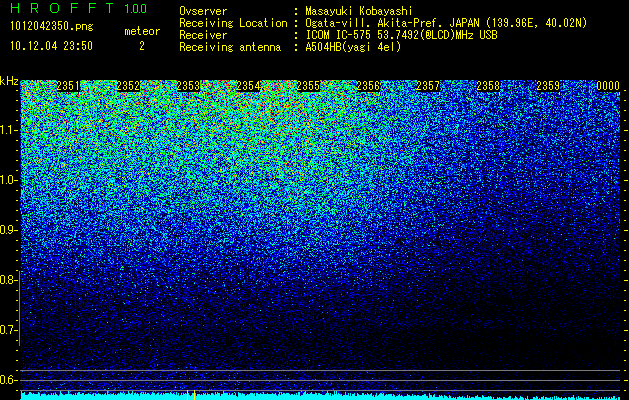This screenshot has width=629, height=400.
Task: Click the 2357 time marker
Action: [428, 86]
